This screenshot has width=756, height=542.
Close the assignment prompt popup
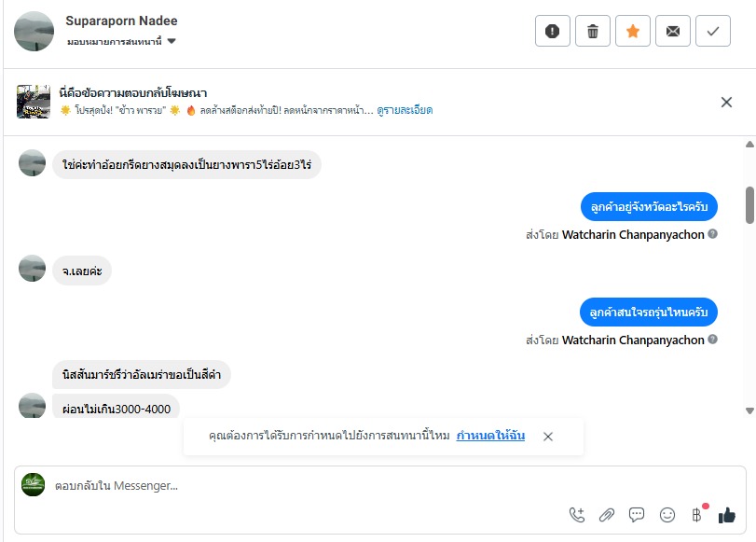click(548, 437)
